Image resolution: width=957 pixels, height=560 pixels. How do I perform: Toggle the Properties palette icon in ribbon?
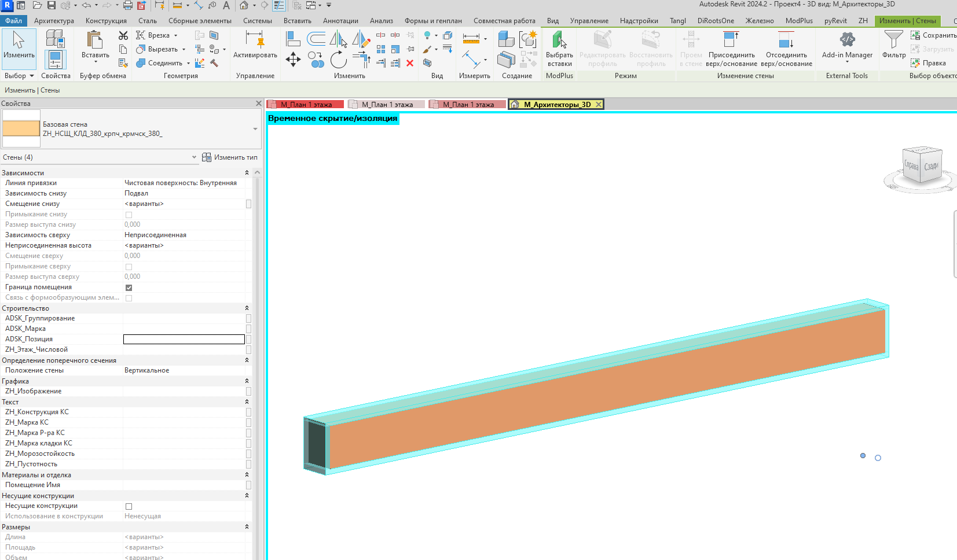click(x=55, y=60)
